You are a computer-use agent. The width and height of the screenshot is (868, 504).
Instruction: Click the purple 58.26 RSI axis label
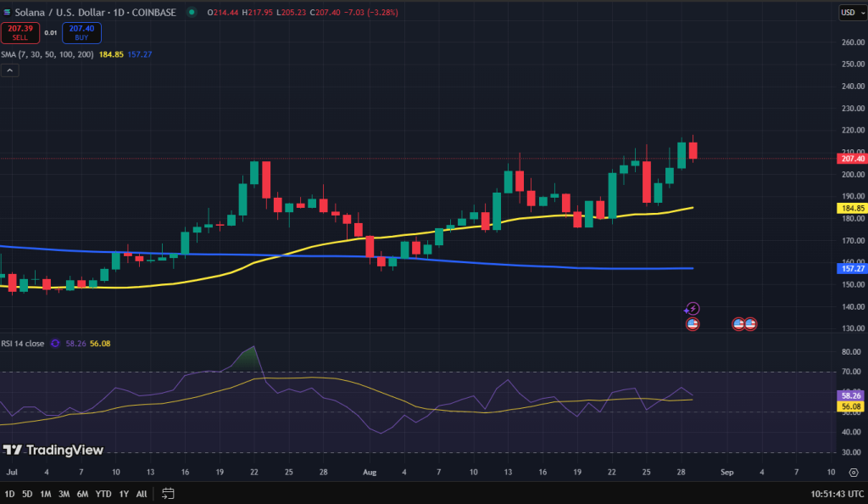click(851, 395)
